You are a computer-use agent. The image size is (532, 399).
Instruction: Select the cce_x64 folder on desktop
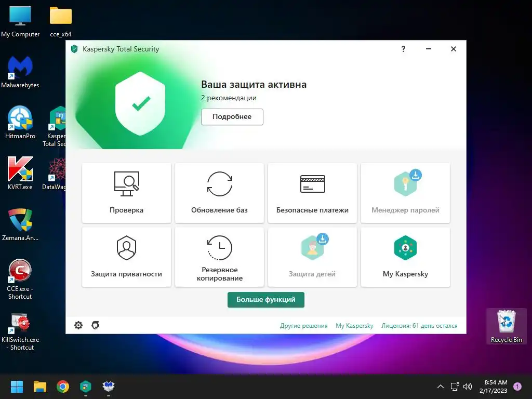tap(61, 22)
